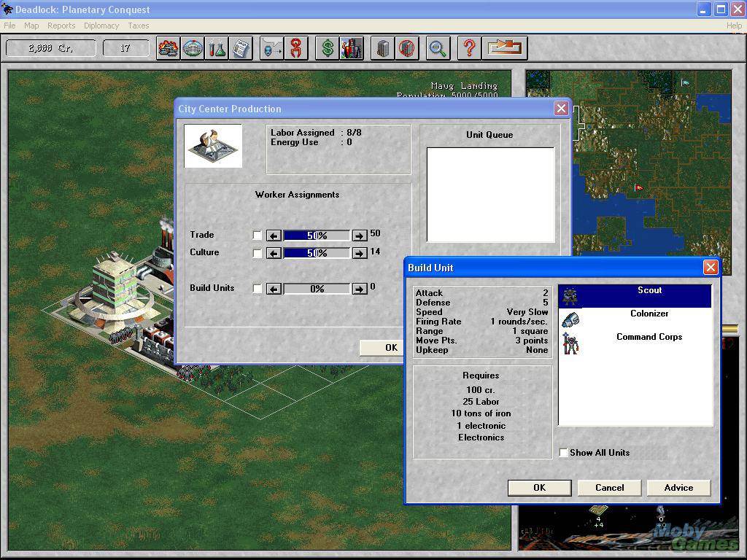Click the red claw toolbar icon
Image resolution: width=747 pixels, height=560 pixels.
(296, 48)
